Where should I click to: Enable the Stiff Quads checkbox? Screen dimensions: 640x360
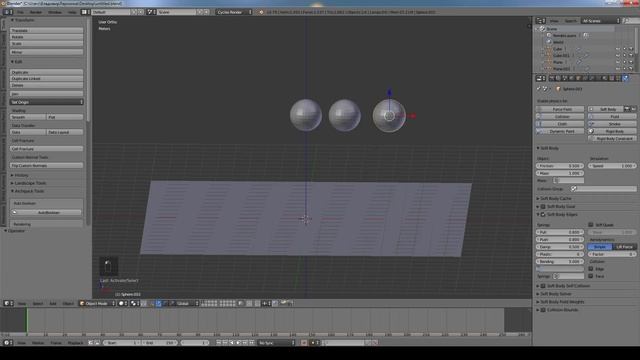[591, 224]
